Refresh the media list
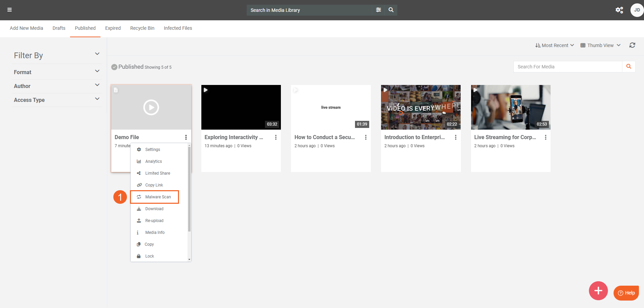Image resolution: width=644 pixels, height=308 pixels. click(632, 45)
